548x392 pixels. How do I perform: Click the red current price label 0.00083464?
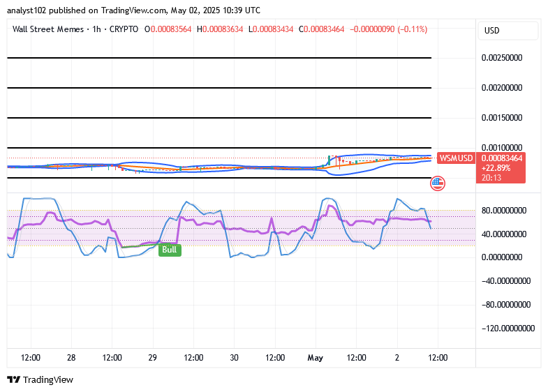tap(501, 158)
